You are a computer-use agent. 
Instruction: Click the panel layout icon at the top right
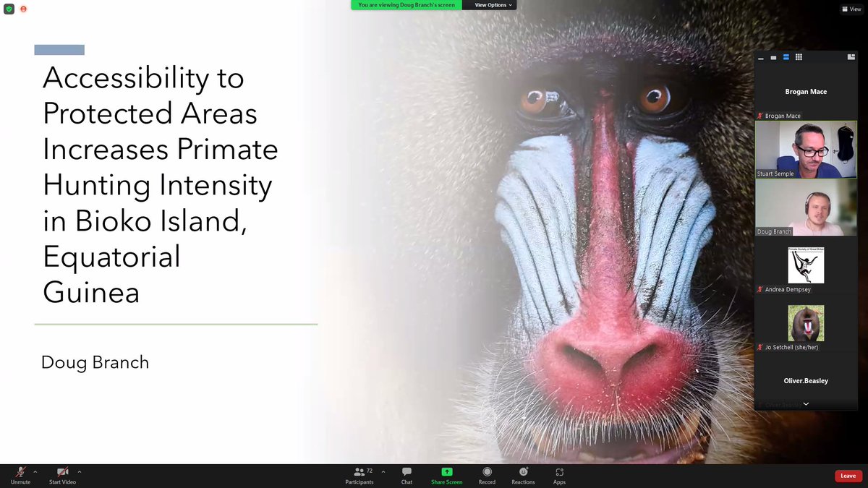click(851, 57)
